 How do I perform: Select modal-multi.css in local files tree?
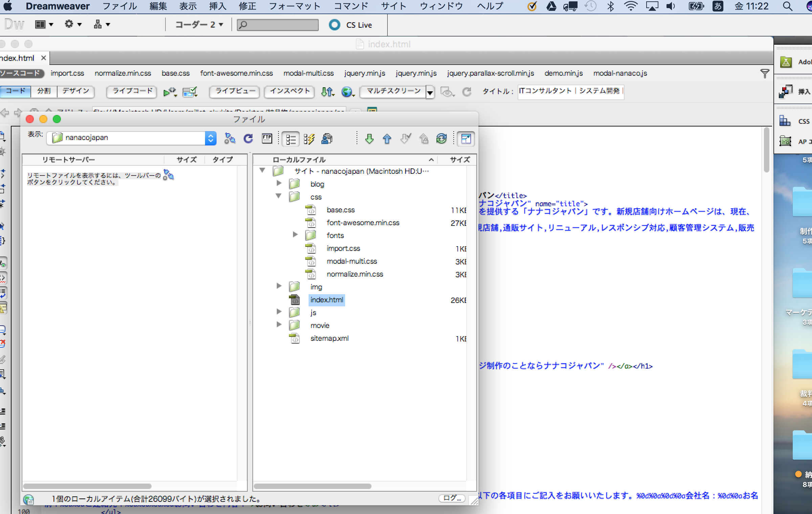(352, 261)
